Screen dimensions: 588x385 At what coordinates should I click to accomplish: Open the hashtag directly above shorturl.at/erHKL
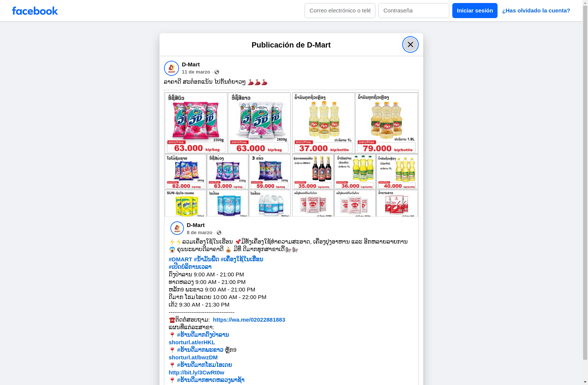[x=203, y=335]
